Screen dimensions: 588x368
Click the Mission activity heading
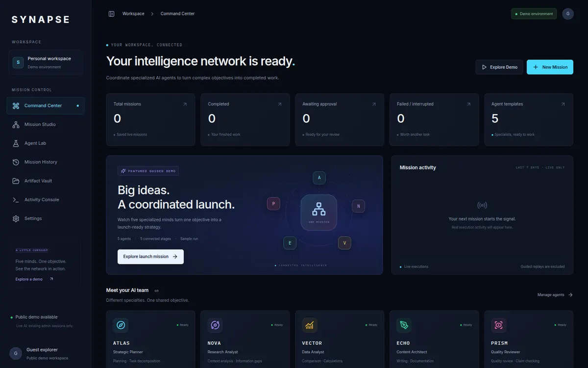[418, 168]
